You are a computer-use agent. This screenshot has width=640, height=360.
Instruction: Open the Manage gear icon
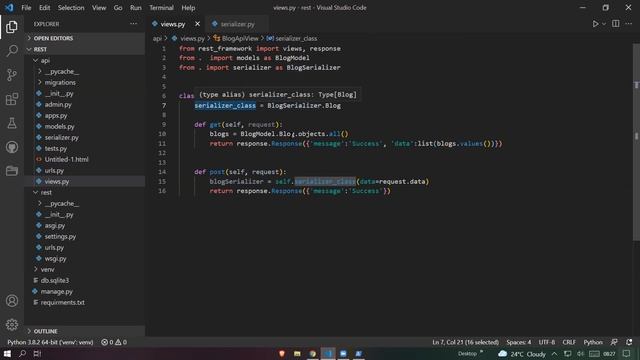(x=12, y=324)
